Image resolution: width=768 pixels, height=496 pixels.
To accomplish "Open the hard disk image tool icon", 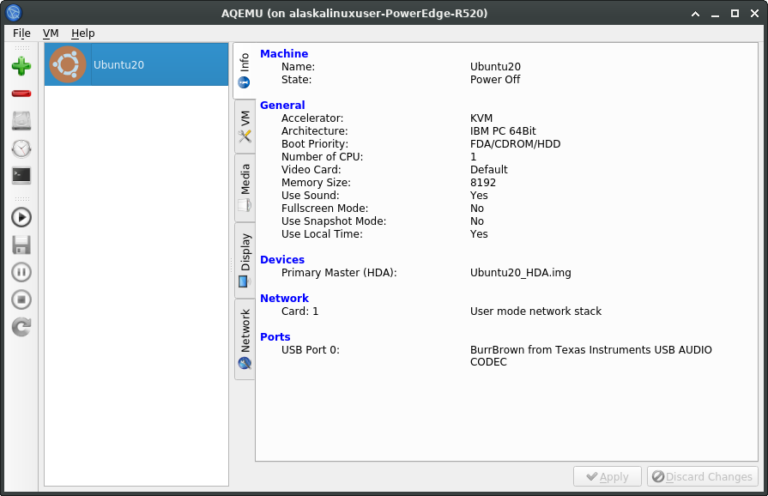I will 21,121.
